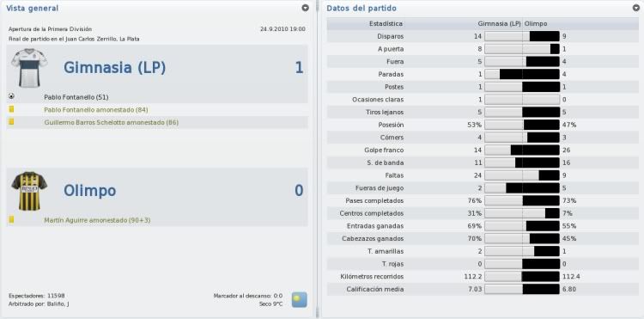Click the sunny weather icon
The width and height of the screenshot is (644, 319).
click(299, 300)
